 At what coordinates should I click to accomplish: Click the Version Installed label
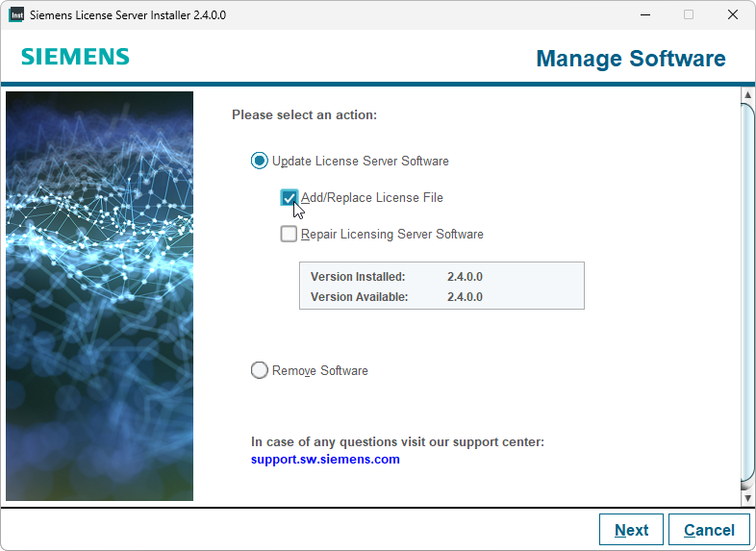click(x=358, y=277)
